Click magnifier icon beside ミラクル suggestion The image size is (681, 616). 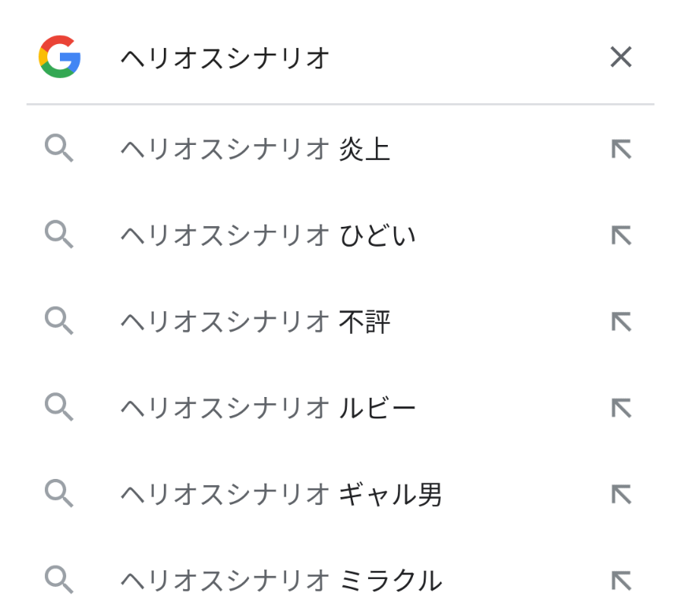click(x=59, y=581)
